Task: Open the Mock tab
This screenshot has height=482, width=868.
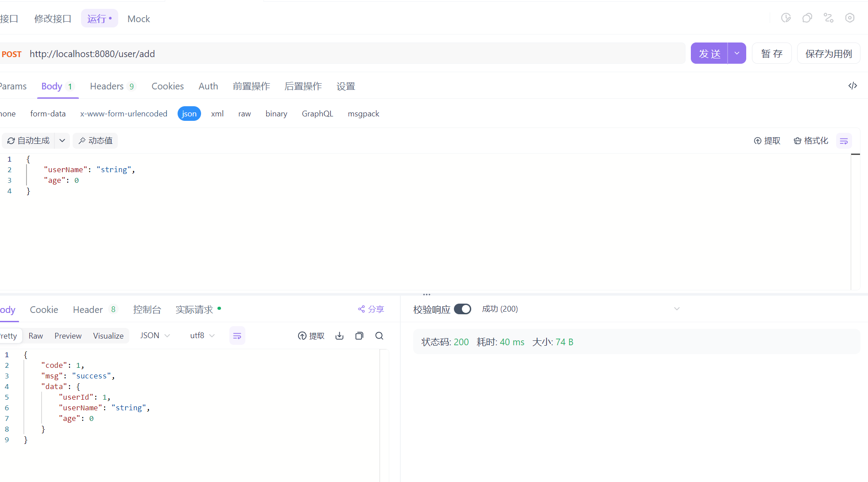Action: pyautogui.click(x=139, y=19)
